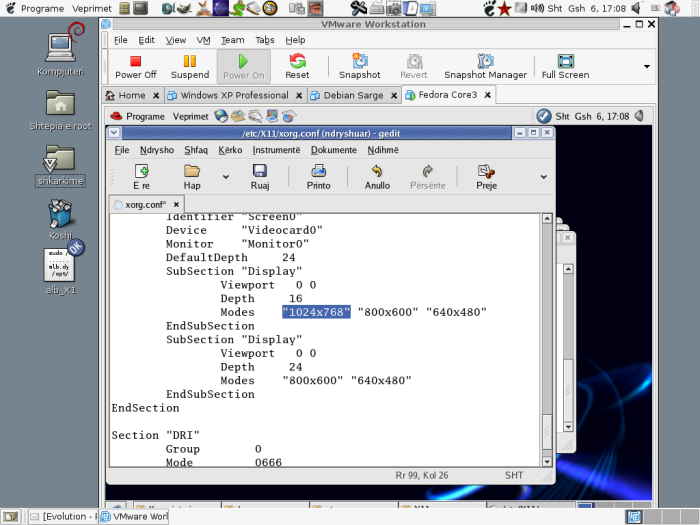700x525 pixels.
Task: Suspend the running virtual machine
Action: 190,67
